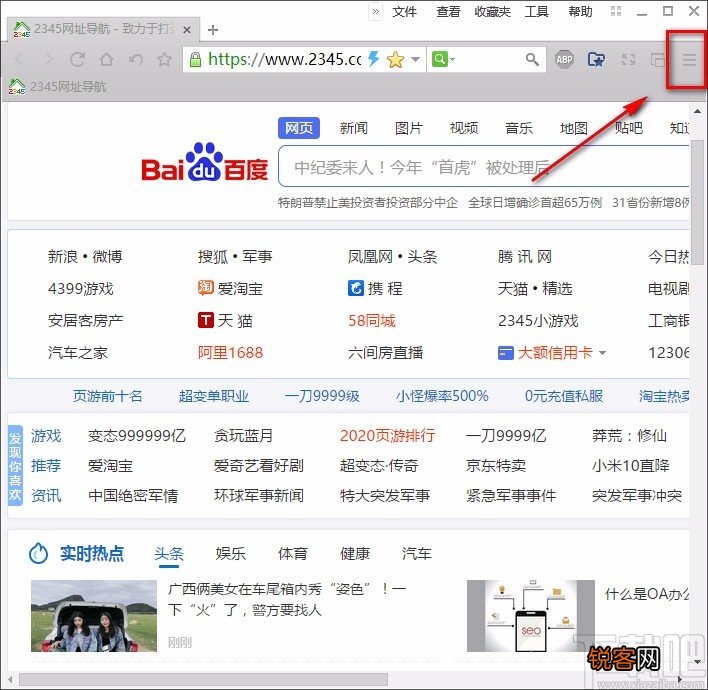
Task: Click the URL address field
Action: tap(284, 59)
